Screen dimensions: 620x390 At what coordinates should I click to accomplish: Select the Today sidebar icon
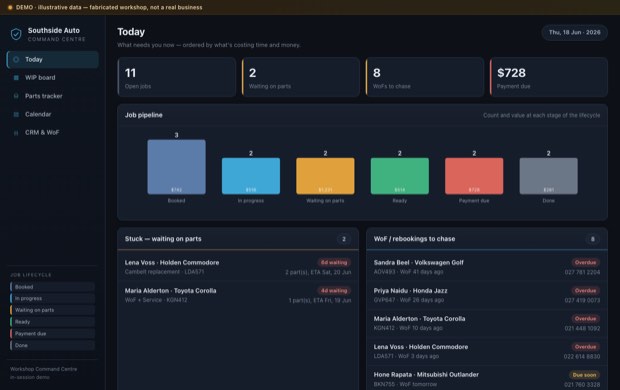[16, 59]
